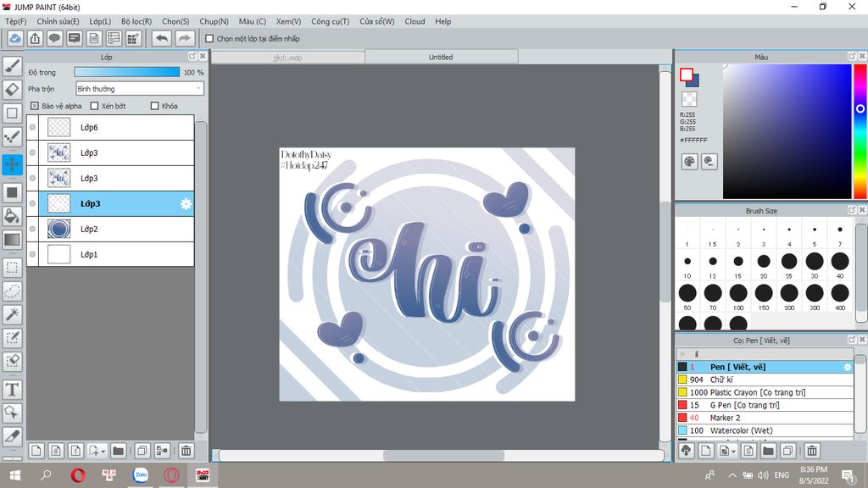The width and height of the screenshot is (868, 488).
Task: Select the Move tool
Action: click(12, 164)
